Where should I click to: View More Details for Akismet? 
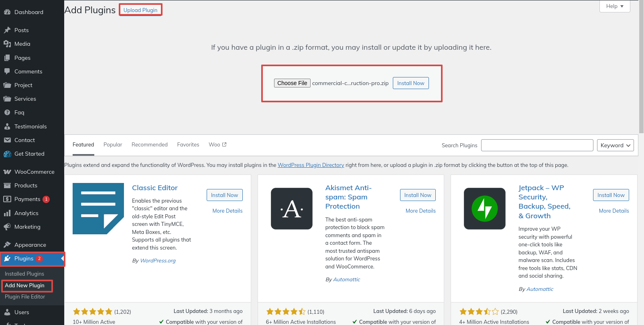coord(421,211)
